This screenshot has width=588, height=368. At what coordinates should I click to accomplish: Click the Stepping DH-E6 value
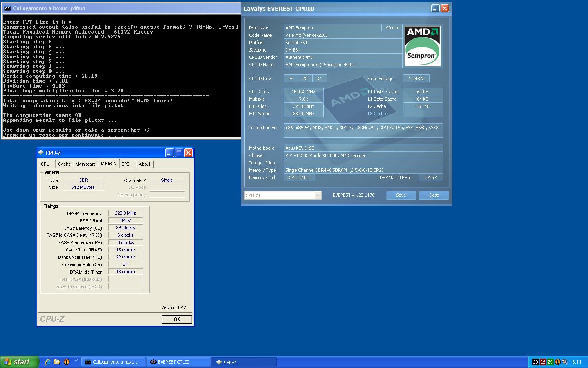343,50
